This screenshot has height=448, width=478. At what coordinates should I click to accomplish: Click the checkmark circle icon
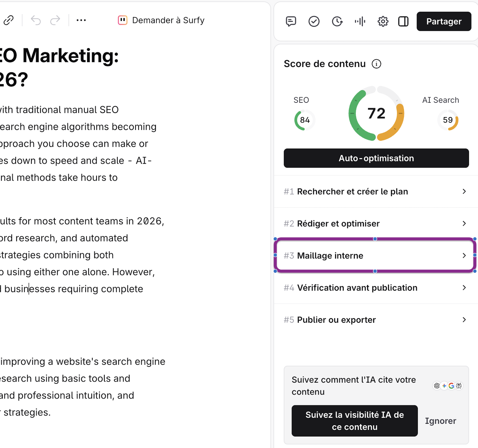point(314,21)
